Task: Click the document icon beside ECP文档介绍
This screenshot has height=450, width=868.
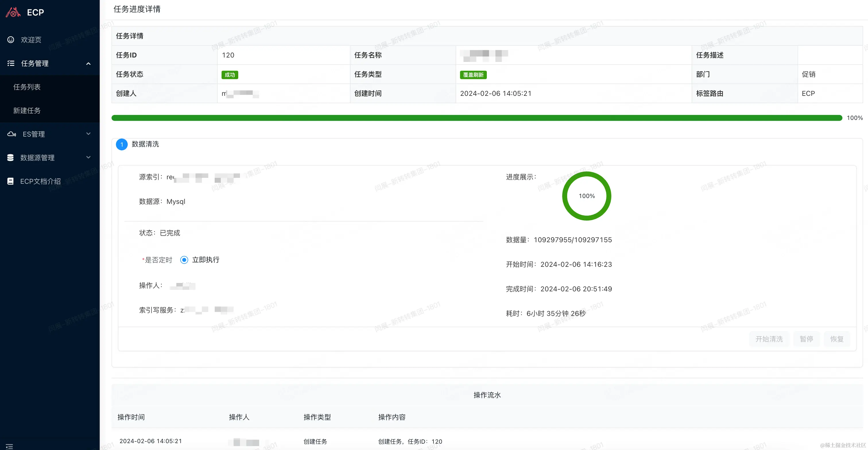Action: tap(10, 181)
